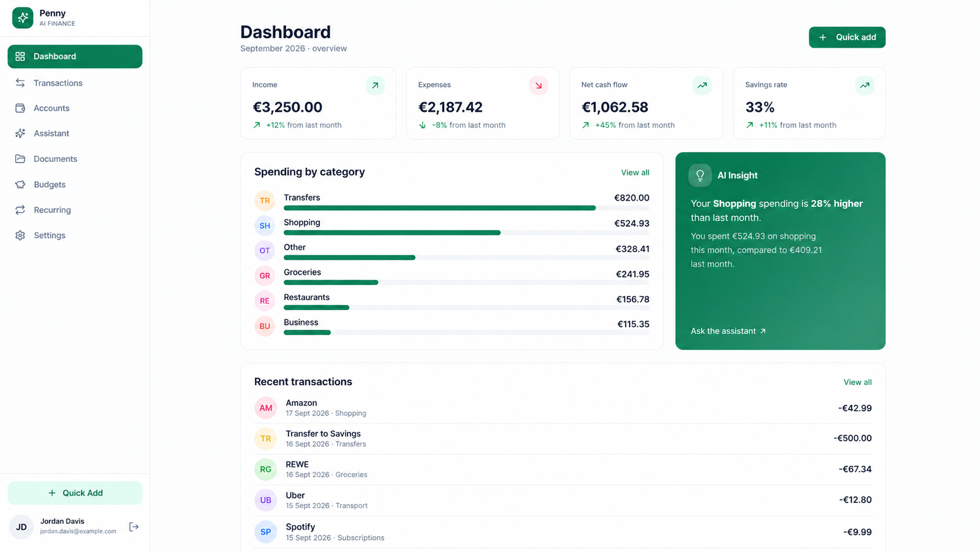Click the OT Other category badge
Screen dimensions: 980x552
tap(265, 250)
